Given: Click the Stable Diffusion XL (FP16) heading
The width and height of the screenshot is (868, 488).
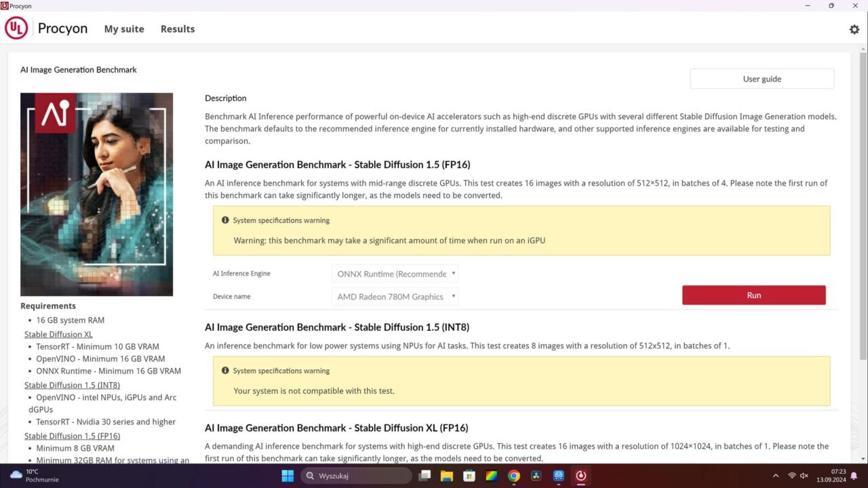Looking at the screenshot, I should (336, 428).
